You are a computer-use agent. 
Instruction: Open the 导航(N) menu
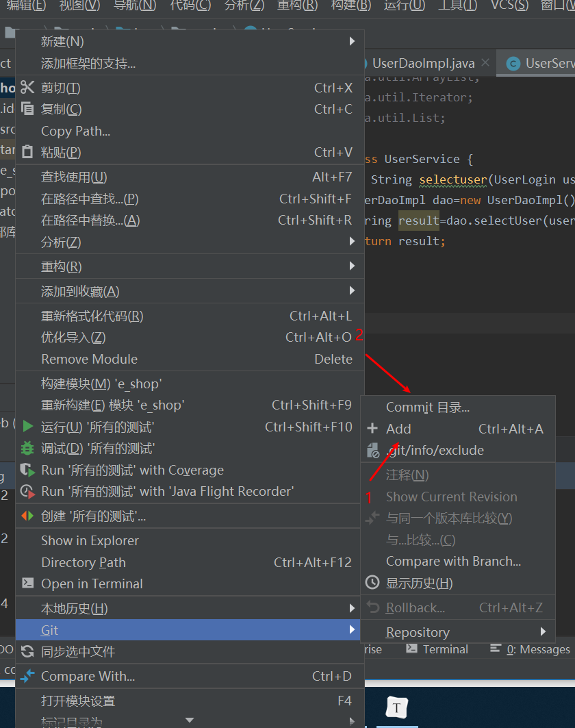135,5
